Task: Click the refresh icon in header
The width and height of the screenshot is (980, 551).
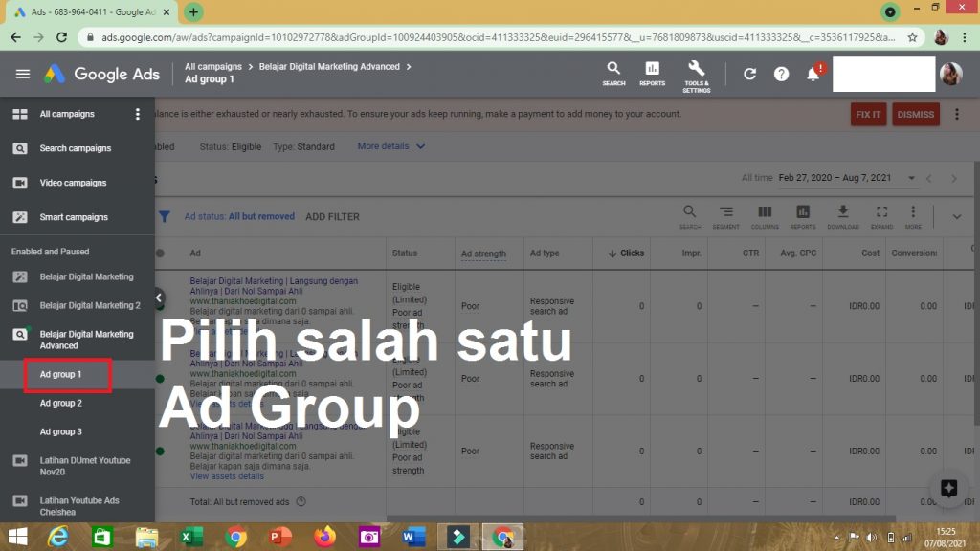Action: coord(749,74)
